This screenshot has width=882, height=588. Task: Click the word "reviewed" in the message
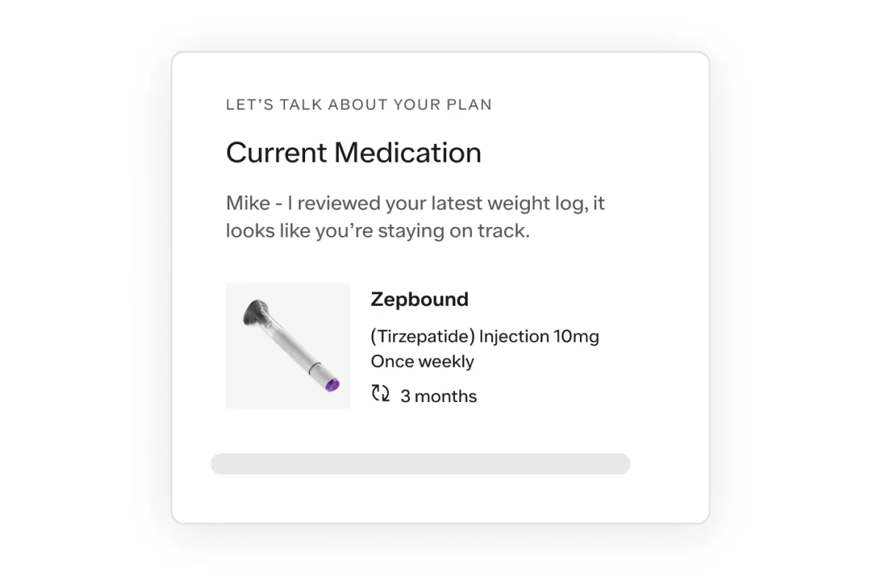coord(340,203)
